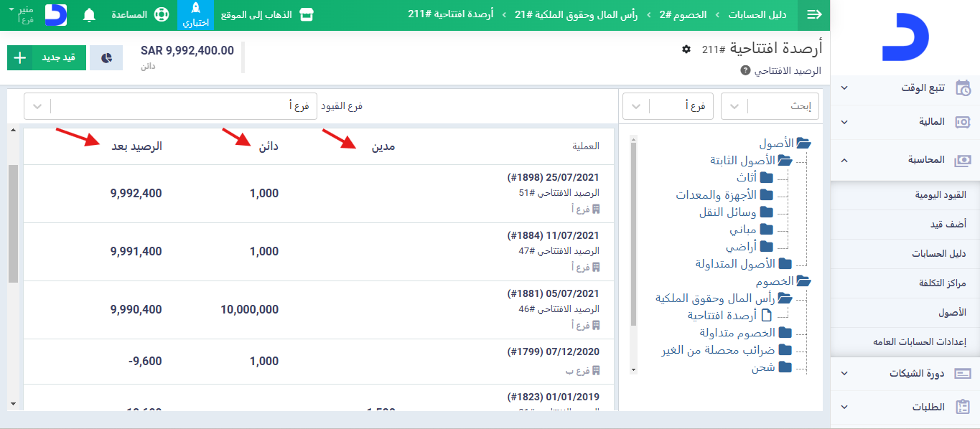Image resolution: width=980 pixels, height=429 pixels.
Task: Collapse رأس المال وحقوق الملكية tree folder
Action: click(x=785, y=298)
